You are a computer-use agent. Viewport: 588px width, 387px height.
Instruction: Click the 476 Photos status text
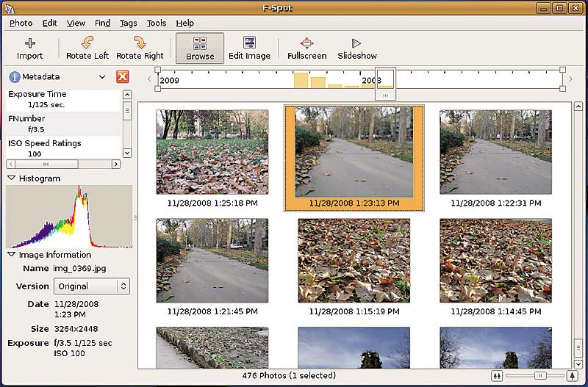coord(289,375)
